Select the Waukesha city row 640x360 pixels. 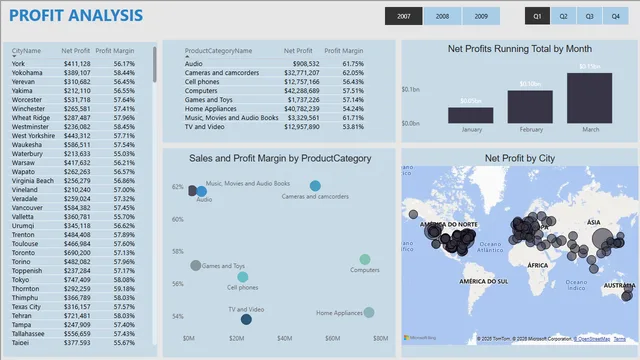73,144
